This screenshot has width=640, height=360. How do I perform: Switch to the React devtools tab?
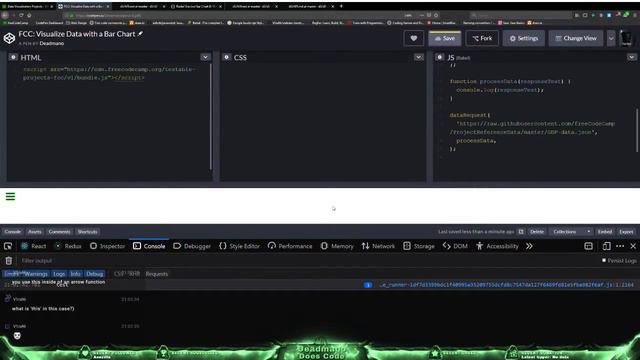point(33,246)
